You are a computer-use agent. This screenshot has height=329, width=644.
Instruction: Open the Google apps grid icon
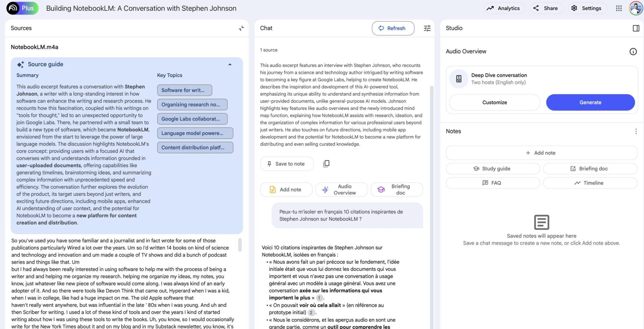[619, 8]
